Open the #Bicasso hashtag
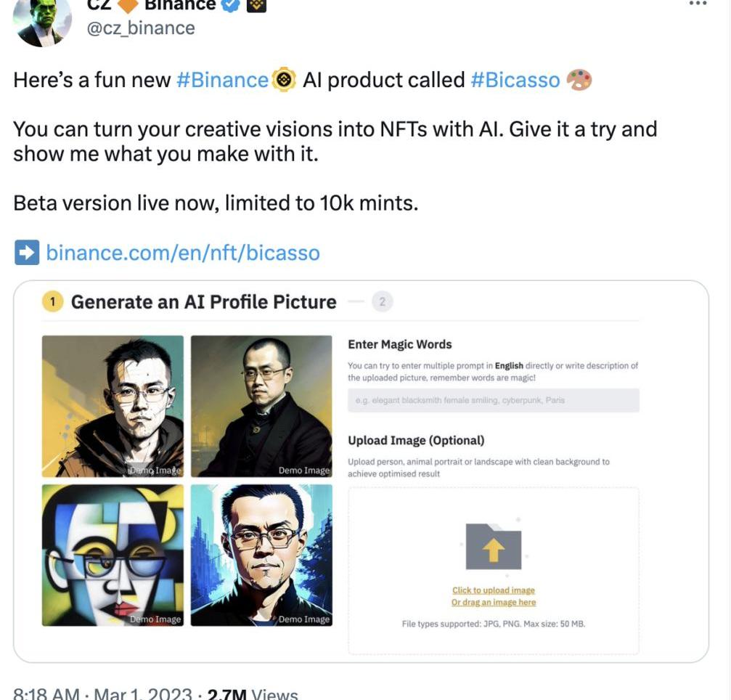The width and height of the screenshot is (731, 700). 515,80
